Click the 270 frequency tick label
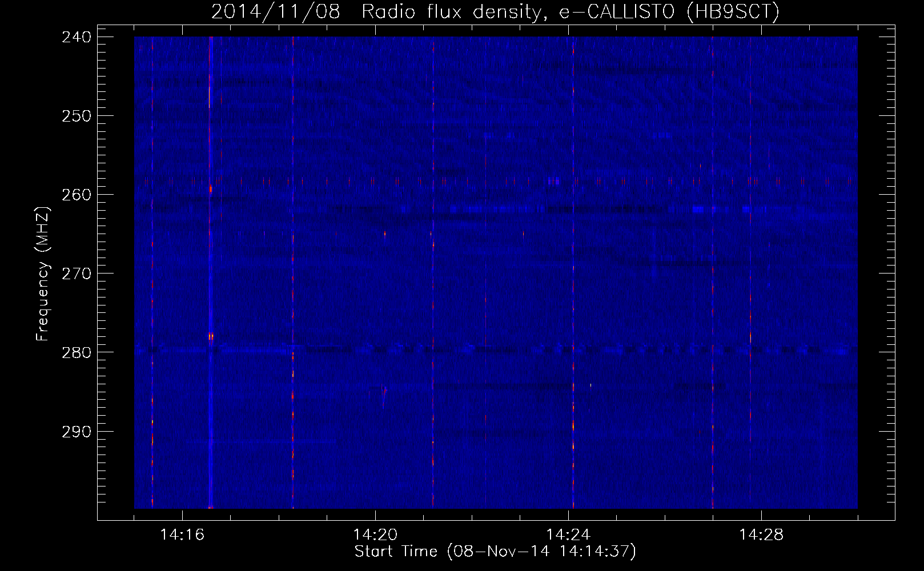This screenshot has height=571, width=924. 77,274
